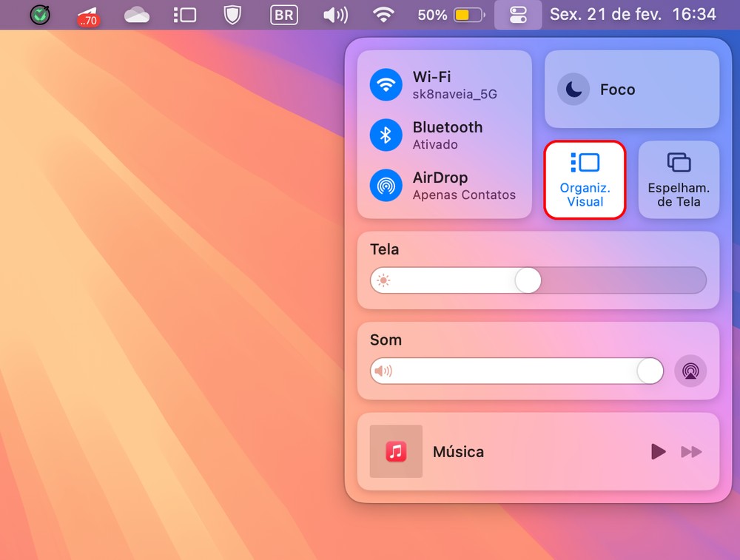740x560 pixels.
Task: Click the Música title text
Action: (x=458, y=452)
